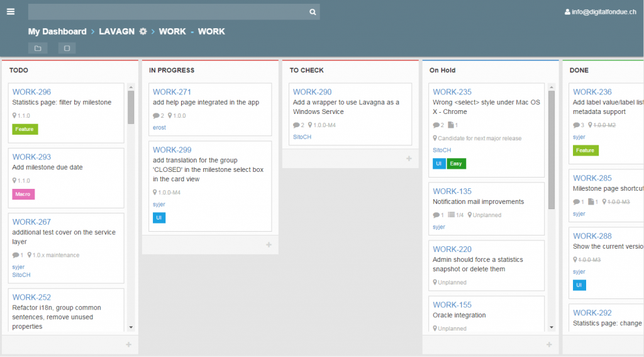Click the search magnifier icon
The image size is (644, 357).
[313, 12]
